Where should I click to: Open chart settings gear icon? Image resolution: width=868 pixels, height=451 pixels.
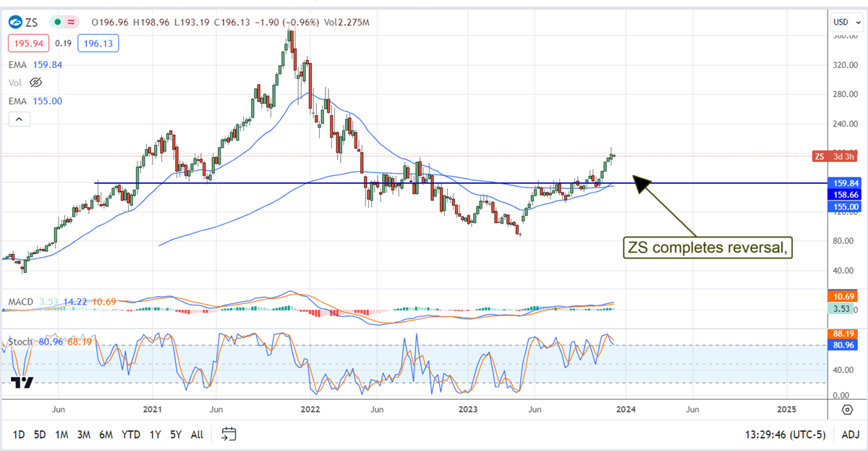(x=847, y=410)
